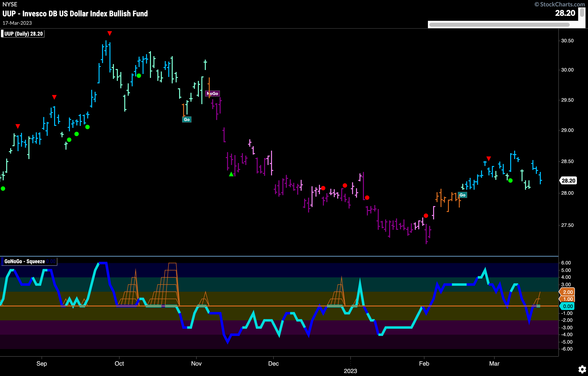
Task: Click the 'Mar' time axis label
Action: [x=494, y=364]
